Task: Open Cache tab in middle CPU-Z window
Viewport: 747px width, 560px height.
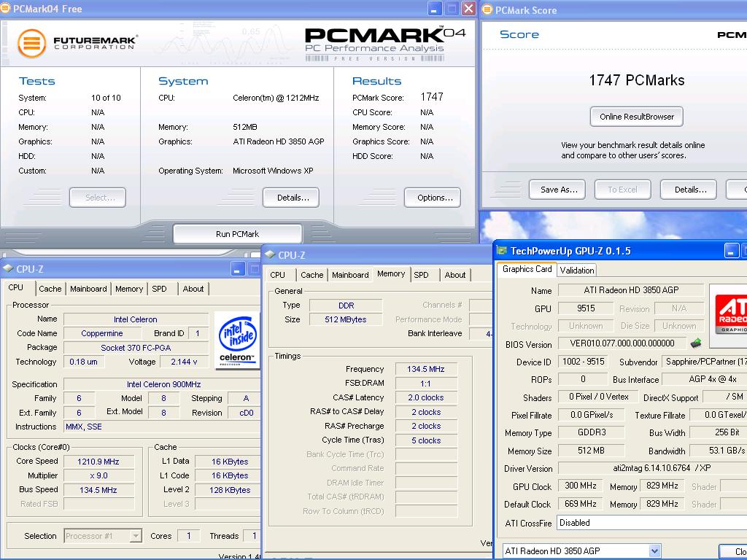Action: [312, 275]
